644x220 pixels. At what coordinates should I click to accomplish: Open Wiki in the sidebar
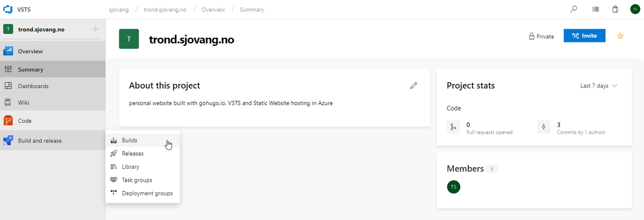(53, 103)
